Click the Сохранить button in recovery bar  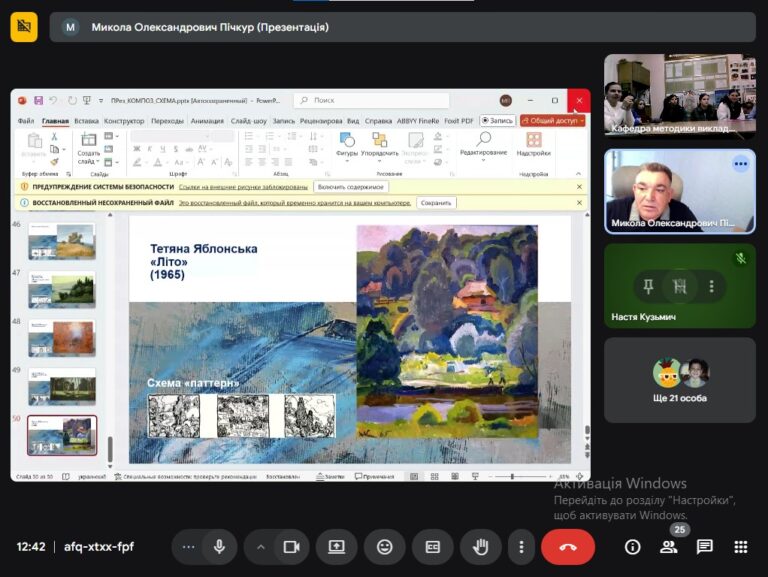click(x=436, y=203)
